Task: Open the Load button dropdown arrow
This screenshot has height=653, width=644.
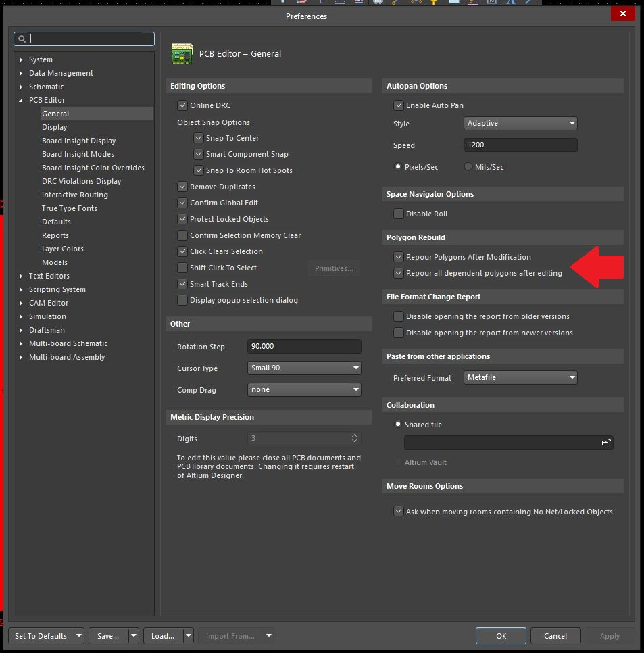Action: click(x=189, y=636)
